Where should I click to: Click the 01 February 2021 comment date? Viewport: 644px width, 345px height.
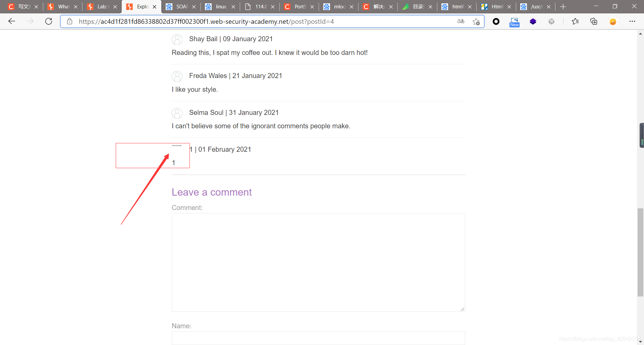(x=225, y=149)
